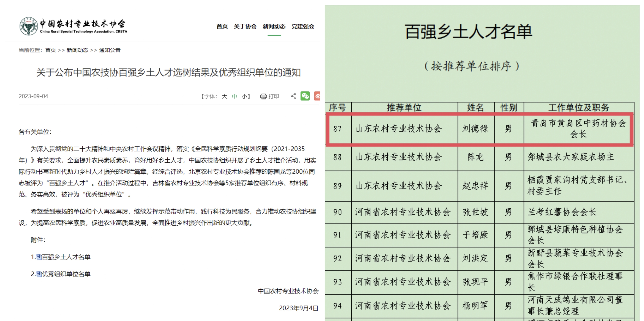Open the 新闻动态 navigation menu

coord(274,27)
